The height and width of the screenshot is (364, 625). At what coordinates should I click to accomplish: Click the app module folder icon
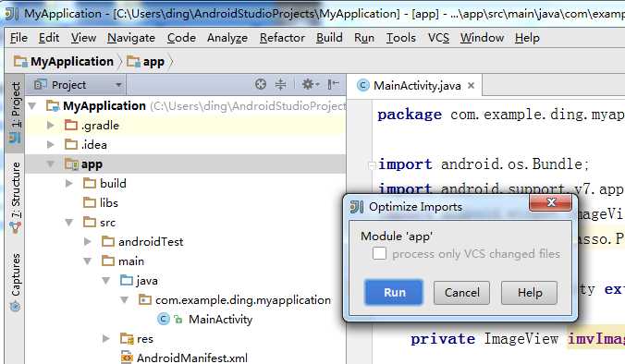pos(71,164)
